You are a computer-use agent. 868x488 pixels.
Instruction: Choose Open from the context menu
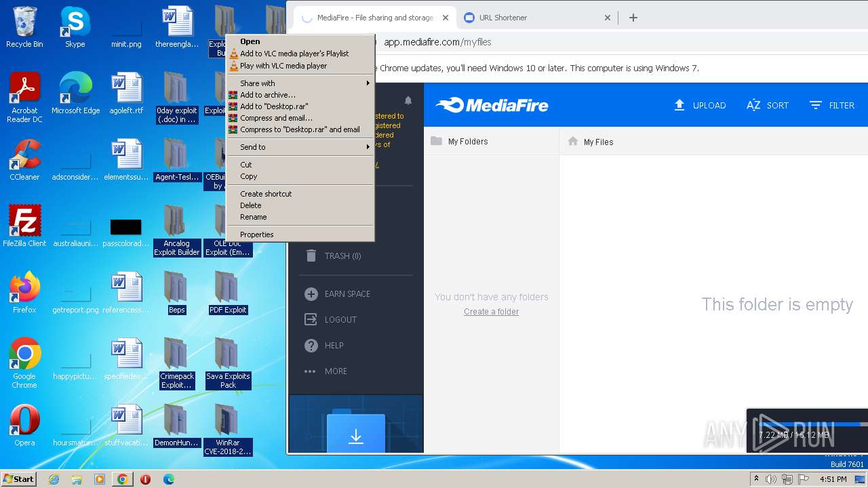[300, 41]
